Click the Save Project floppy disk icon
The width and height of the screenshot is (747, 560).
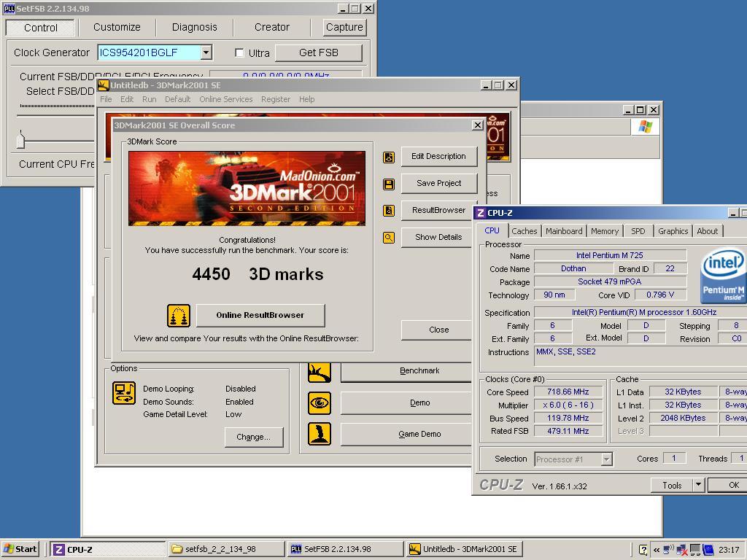(389, 184)
